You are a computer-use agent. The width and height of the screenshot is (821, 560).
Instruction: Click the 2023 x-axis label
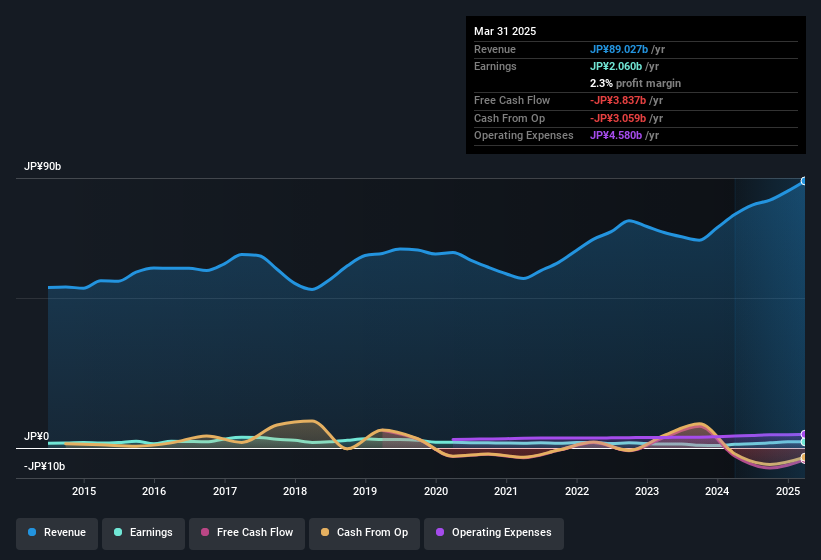[647, 491]
